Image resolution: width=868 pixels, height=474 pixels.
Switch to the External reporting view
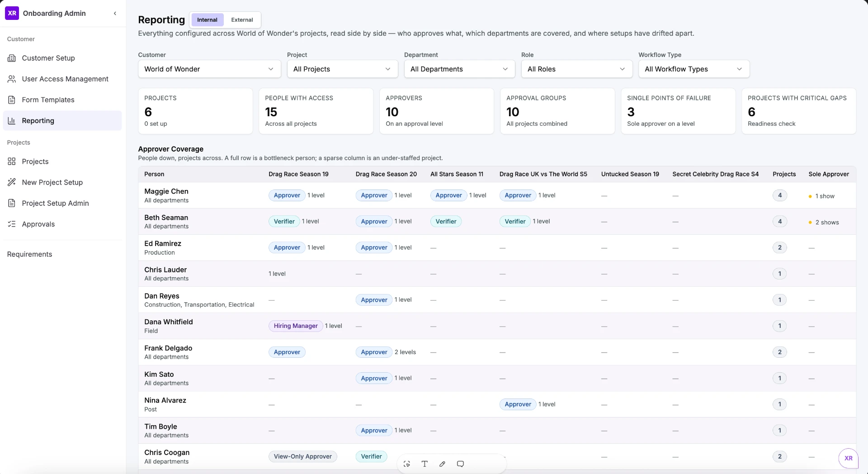pos(242,19)
